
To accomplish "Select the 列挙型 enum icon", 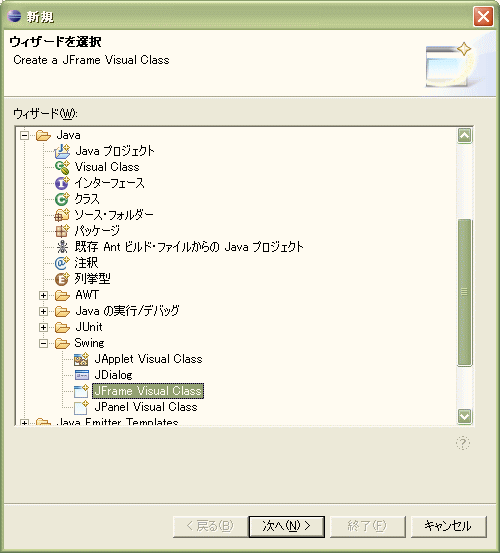I will [x=62, y=279].
